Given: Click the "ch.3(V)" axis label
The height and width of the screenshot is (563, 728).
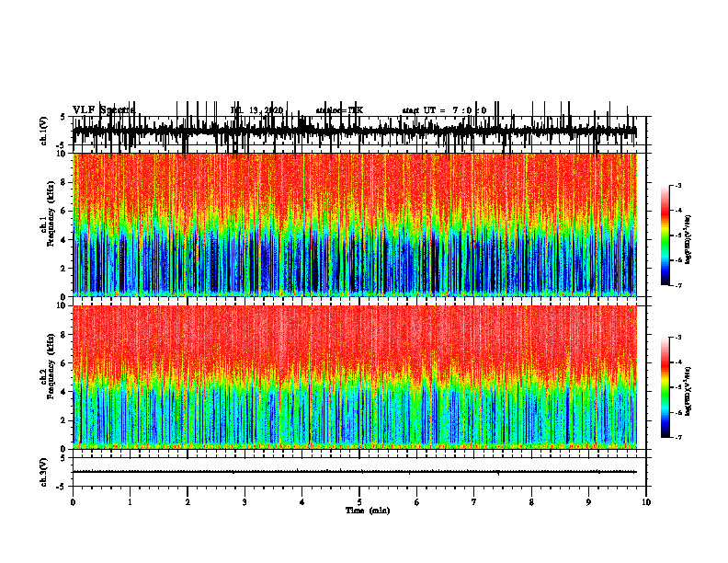Looking at the screenshot, I should pyautogui.click(x=44, y=472).
